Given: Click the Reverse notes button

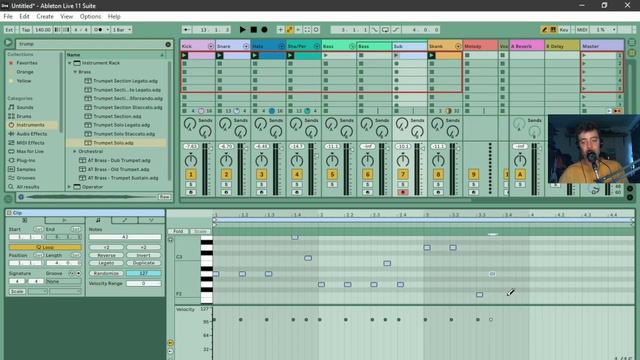Looking at the screenshot, I should 106,255.
